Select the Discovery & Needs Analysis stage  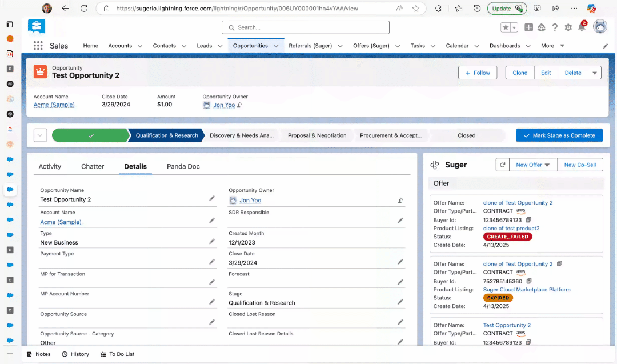pos(242,135)
